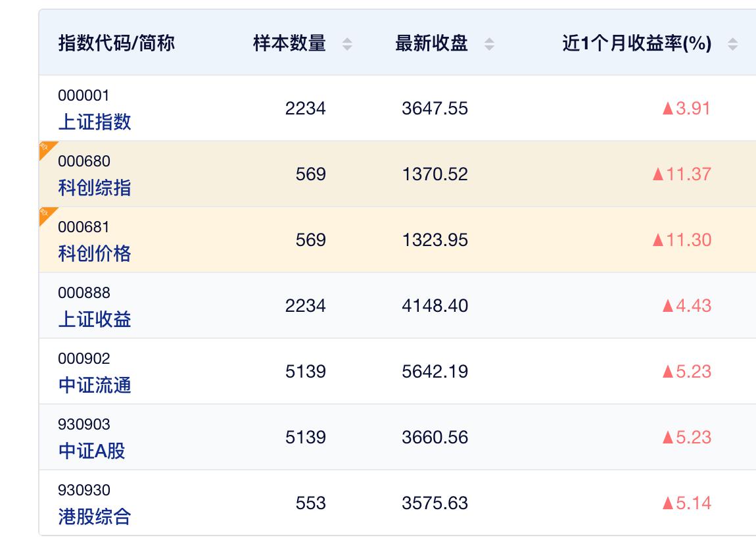Click red up-triangle next to 11.37

pos(657,174)
